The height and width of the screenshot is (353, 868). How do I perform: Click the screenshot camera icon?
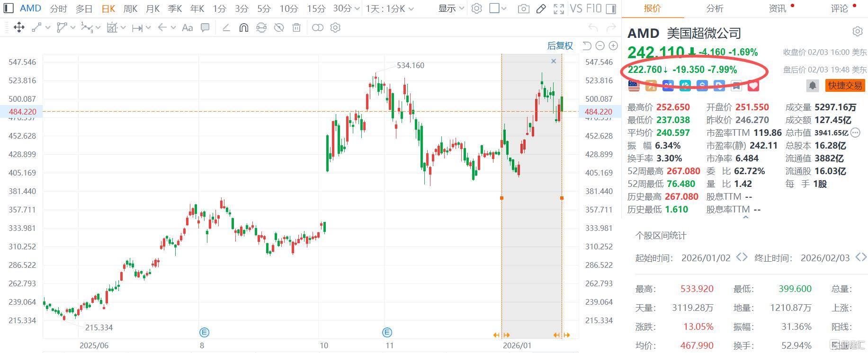[x=523, y=9]
